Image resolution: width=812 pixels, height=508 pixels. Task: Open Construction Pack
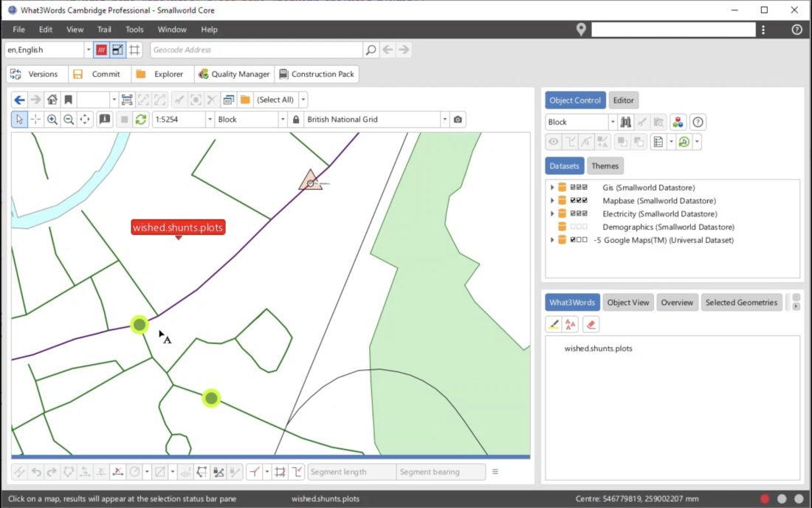click(317, 74)
